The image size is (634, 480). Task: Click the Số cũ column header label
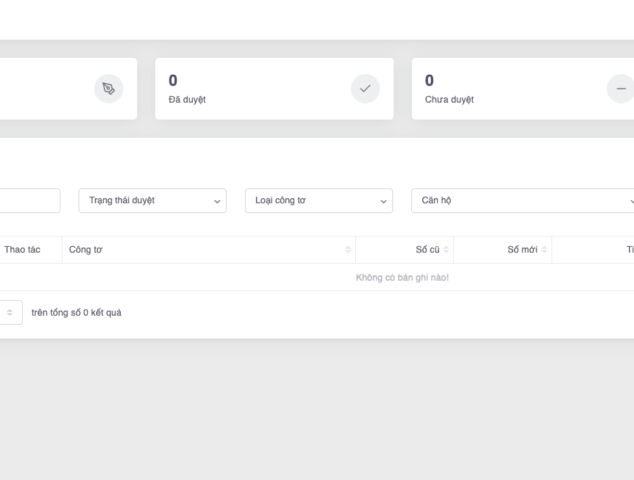427,250
